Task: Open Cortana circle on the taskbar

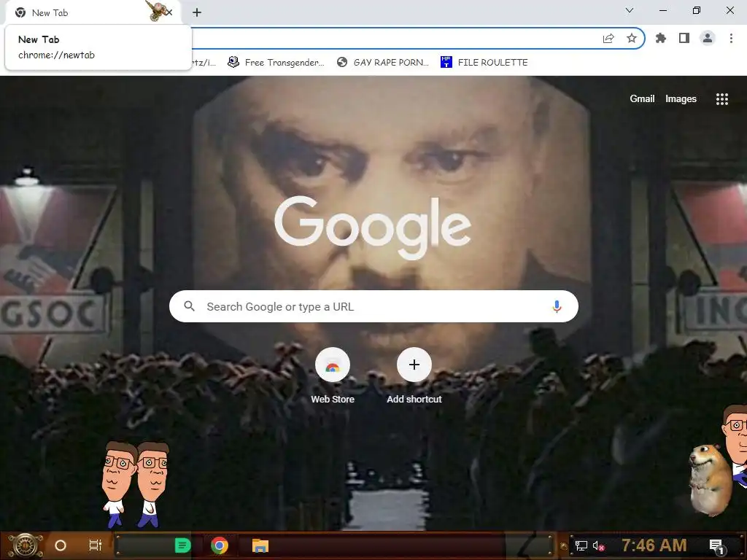Action: (x=61, y=545)
